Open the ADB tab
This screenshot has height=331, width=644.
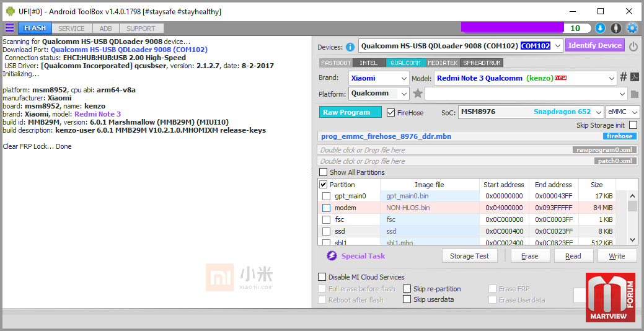(x=105, y=29)
